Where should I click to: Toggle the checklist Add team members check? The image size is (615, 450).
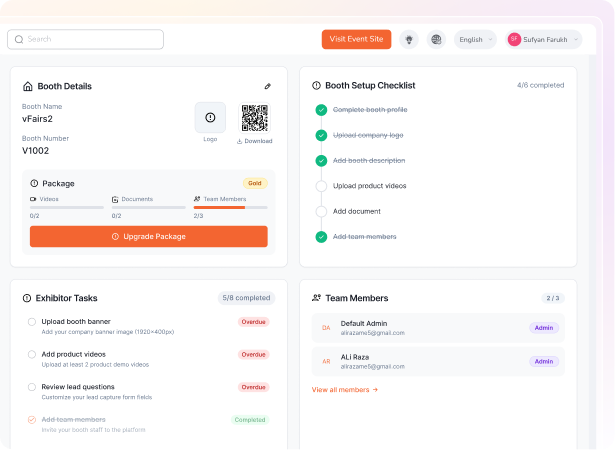[x=321, y=237]
